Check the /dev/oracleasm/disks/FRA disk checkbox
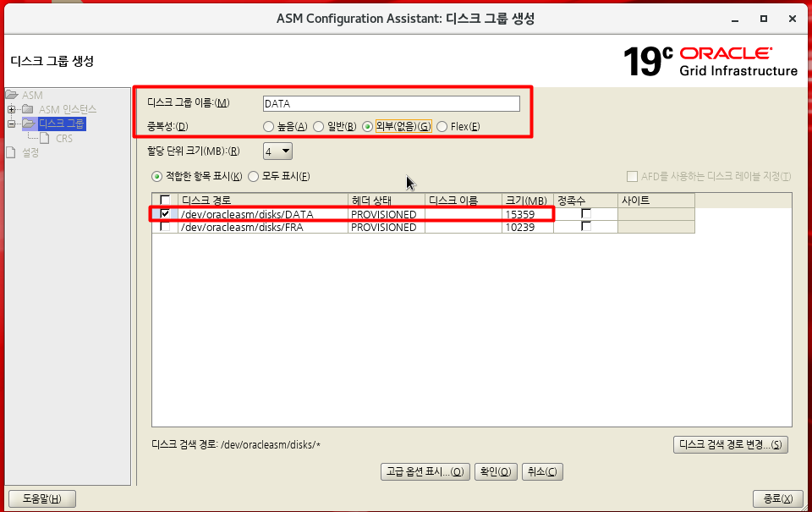 pos(165,227)
